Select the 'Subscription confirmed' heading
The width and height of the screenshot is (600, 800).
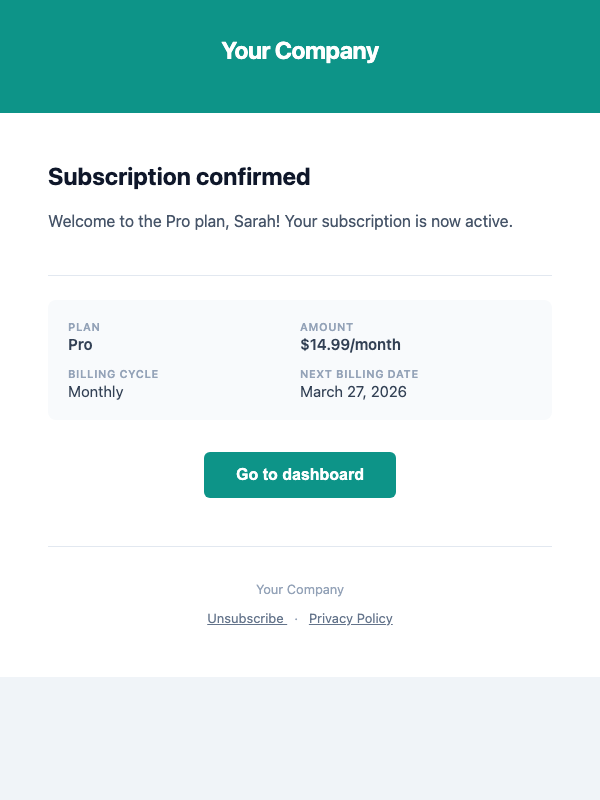179,177
